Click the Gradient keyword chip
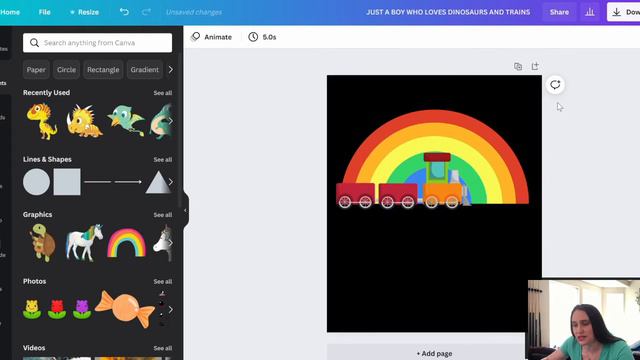The width and height of the screenshot is (640, 360). pos(145,70)
